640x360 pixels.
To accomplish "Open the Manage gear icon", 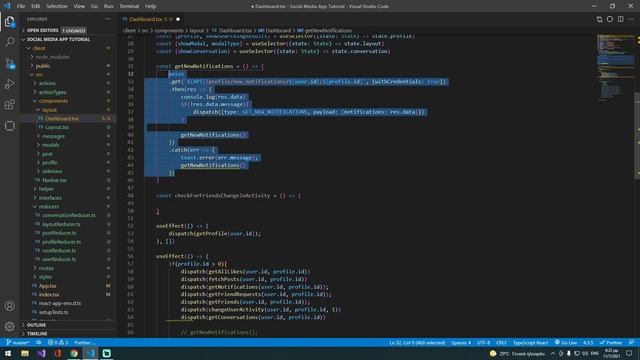I will pyautogui.click(x=9, y=326).
